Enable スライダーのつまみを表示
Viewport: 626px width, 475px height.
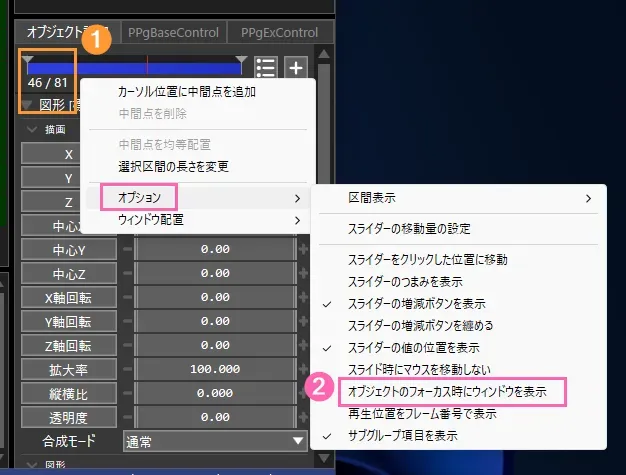point(458,282)
